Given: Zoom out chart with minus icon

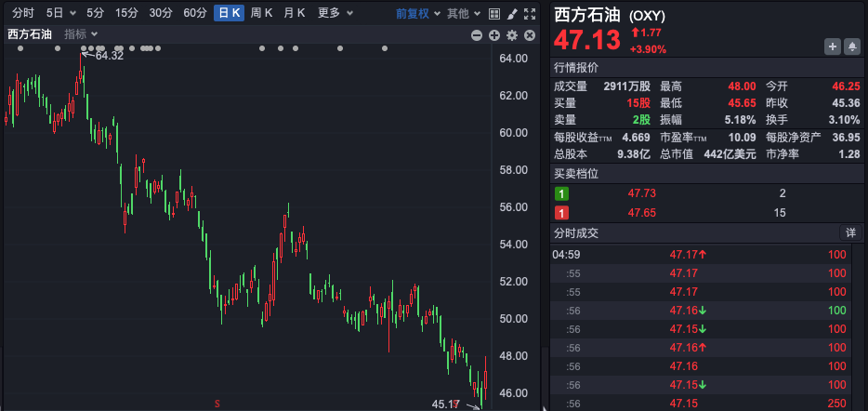Looking at the screenshot, I should point(477,34).
